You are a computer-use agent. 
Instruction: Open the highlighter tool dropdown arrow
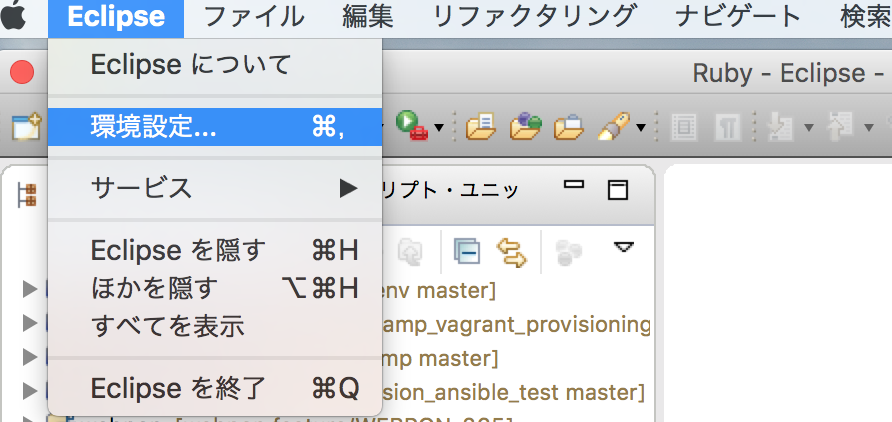(641, 127)
